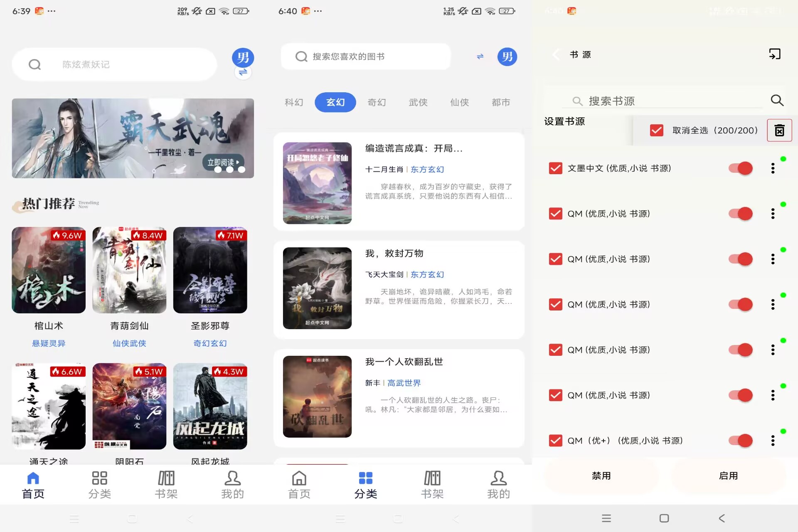The width and height of the screenshot is (798, 532).
Task: Tap the male gender avatar icon
Action: click(244, 58)
